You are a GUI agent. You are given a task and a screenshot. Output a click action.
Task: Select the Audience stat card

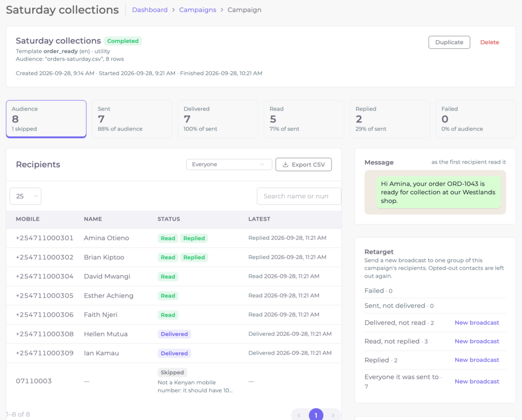click(x=46, y=119)
